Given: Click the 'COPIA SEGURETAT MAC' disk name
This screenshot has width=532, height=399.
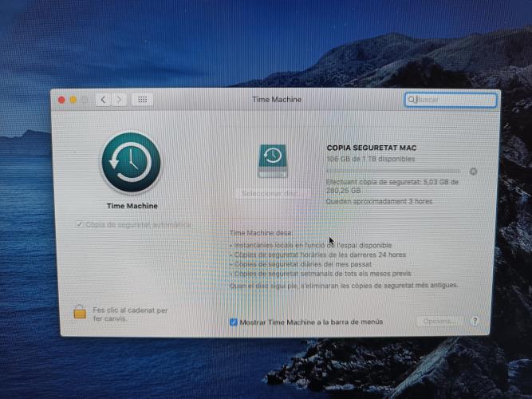Looking at the screenshot, I should coord(372,148).
